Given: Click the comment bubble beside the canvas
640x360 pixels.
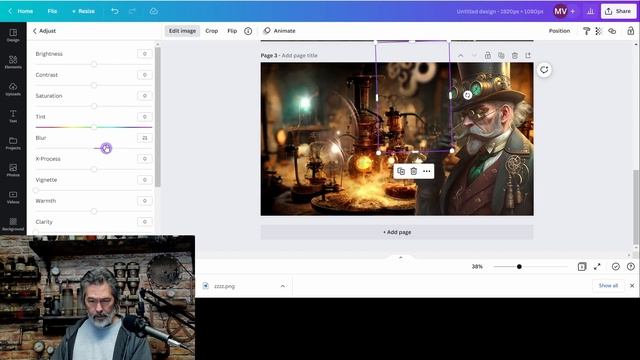Looking at the screenshot, I should click(x=544, y=70).
